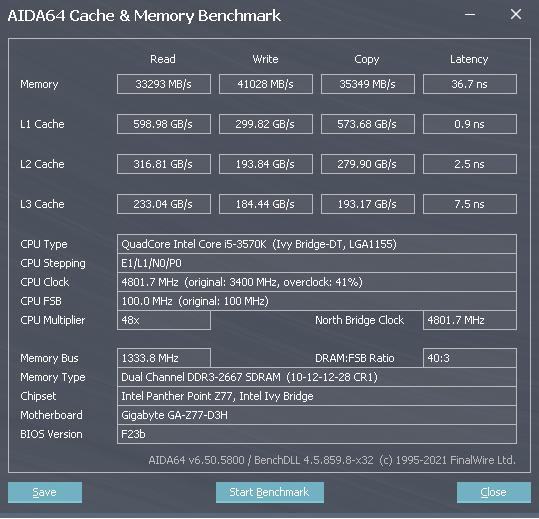The image size is (539, 519).
Task: Select L1 Cache read 598.98 GB/s
Action: point(164,124)
